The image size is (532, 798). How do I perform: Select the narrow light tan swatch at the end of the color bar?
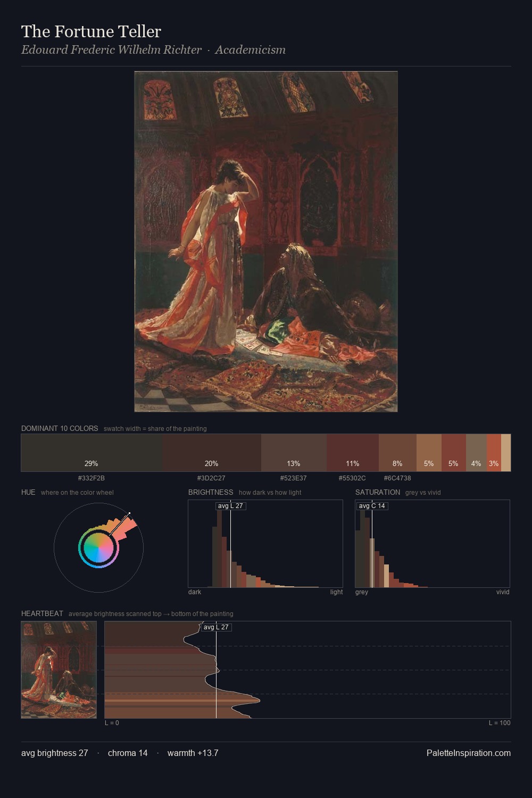coord(506,453)
